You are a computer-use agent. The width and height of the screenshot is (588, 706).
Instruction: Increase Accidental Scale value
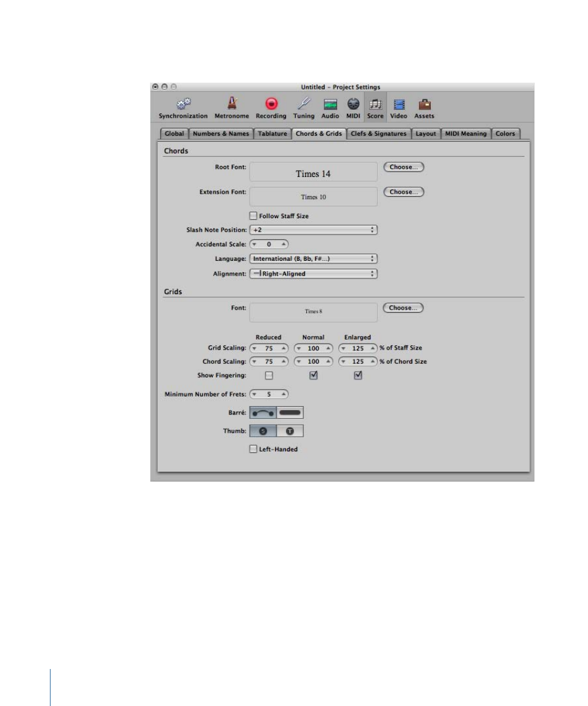[283, 245]
